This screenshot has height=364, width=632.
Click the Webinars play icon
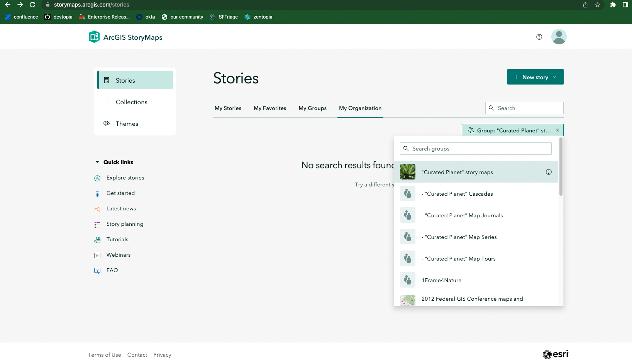tap(97, 255)
